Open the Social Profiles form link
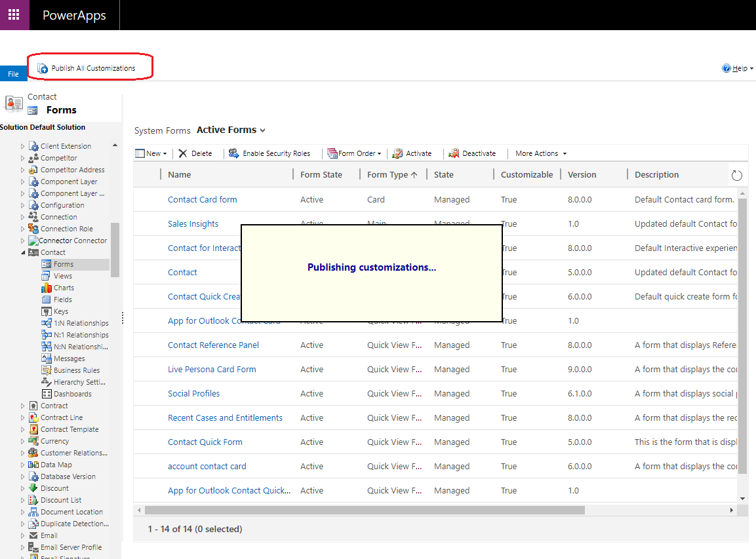756x559 pixels. pos(193,393)
